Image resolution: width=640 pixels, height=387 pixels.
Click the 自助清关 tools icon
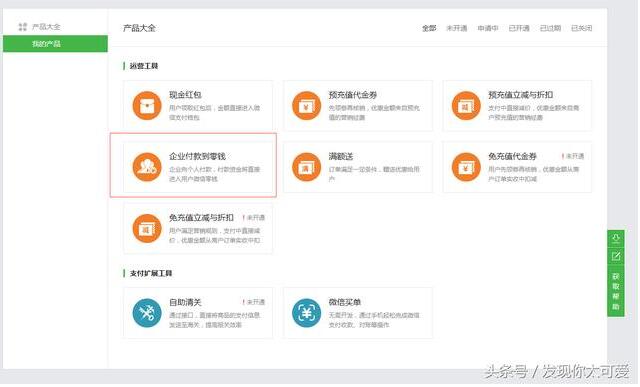(147, 313)
